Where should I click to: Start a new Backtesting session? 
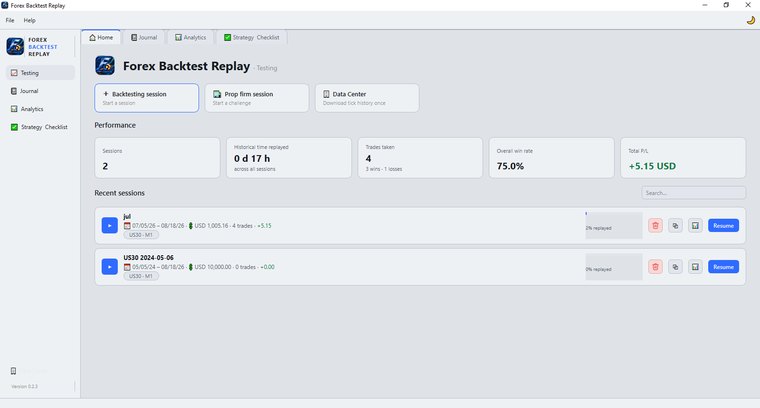coord(146,98)
